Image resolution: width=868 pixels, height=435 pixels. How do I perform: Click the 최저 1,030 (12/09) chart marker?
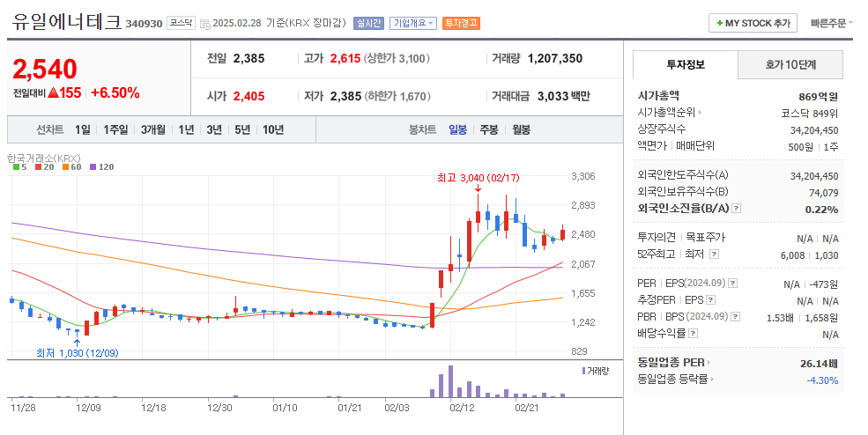(x=78, y=353)
